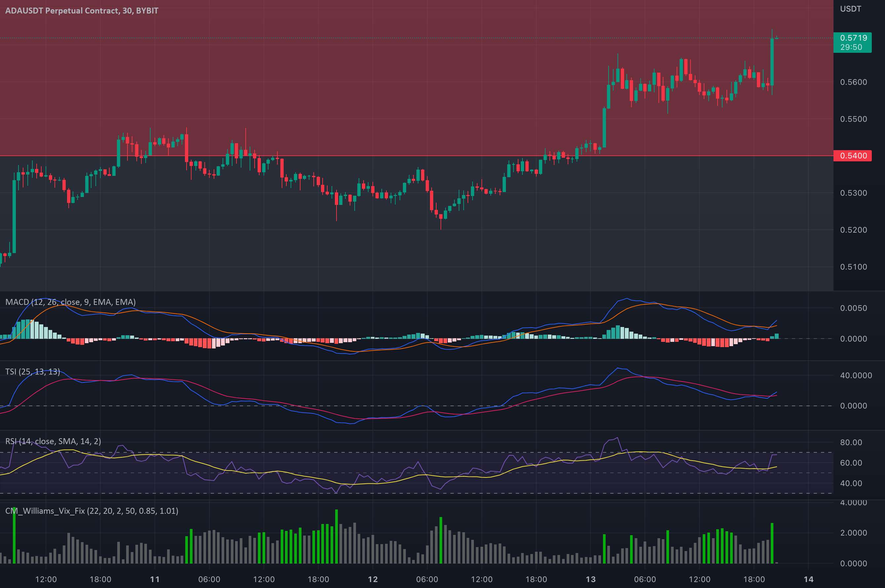Open the CM_Williams_Vix_Fix indicator legend
Screen dimensions: 885x588
point(92,511)
